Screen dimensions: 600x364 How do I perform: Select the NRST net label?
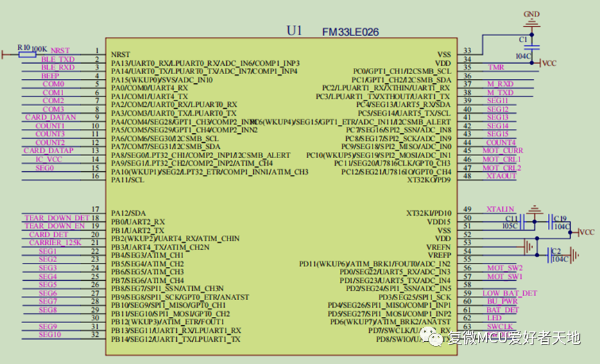point(60,51)
